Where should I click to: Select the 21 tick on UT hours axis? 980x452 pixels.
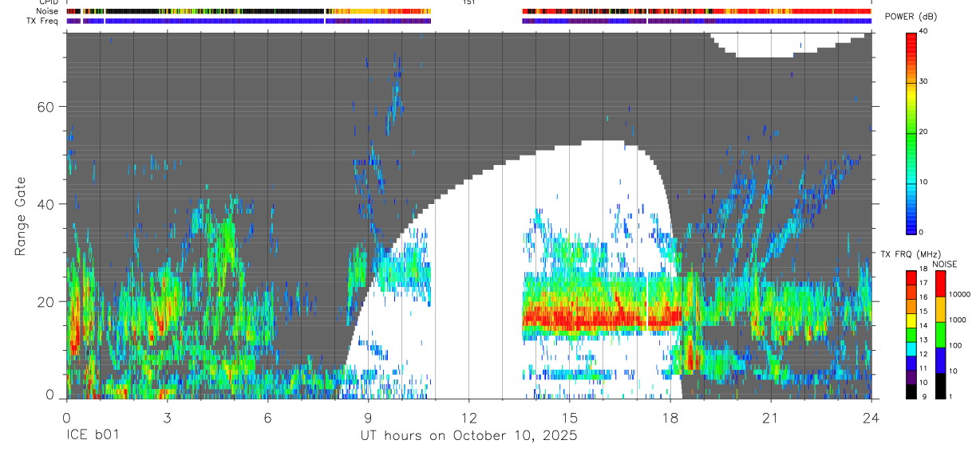(770, 417)
